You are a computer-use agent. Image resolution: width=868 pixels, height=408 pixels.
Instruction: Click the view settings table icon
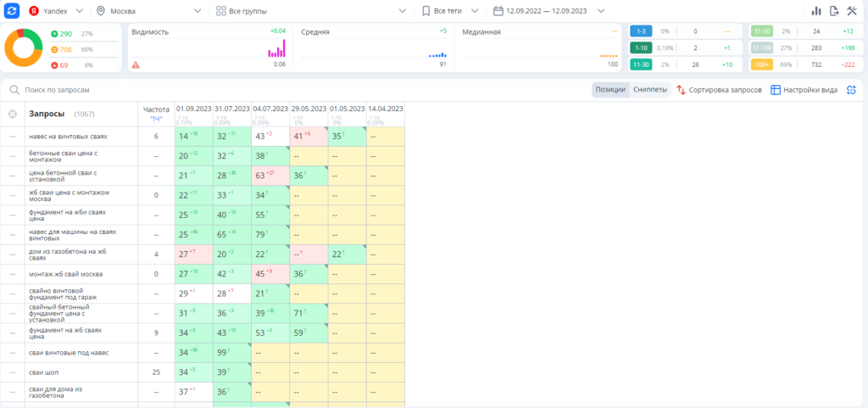(776, 90)
